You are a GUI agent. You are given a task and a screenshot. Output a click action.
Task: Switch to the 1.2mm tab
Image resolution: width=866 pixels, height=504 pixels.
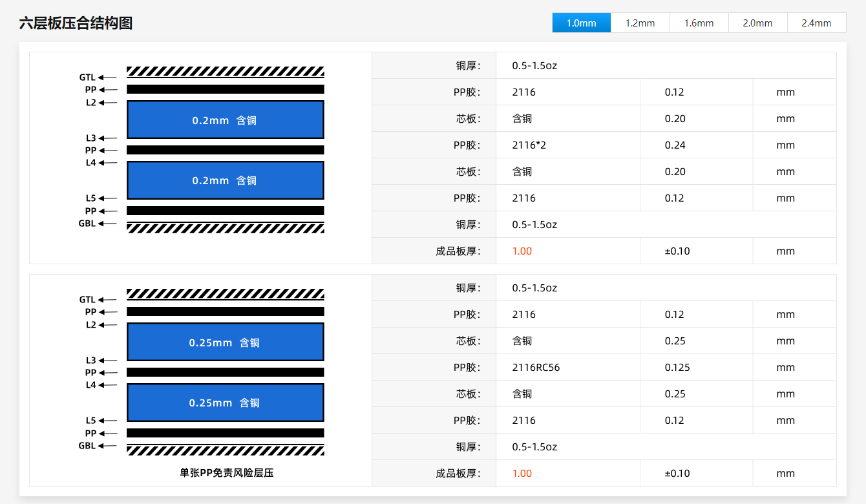(640, 23)
